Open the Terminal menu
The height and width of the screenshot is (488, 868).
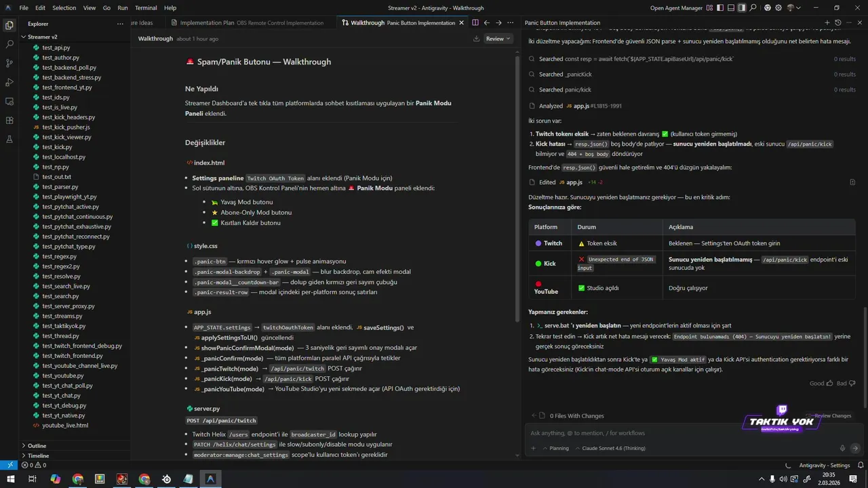(146, 8)
